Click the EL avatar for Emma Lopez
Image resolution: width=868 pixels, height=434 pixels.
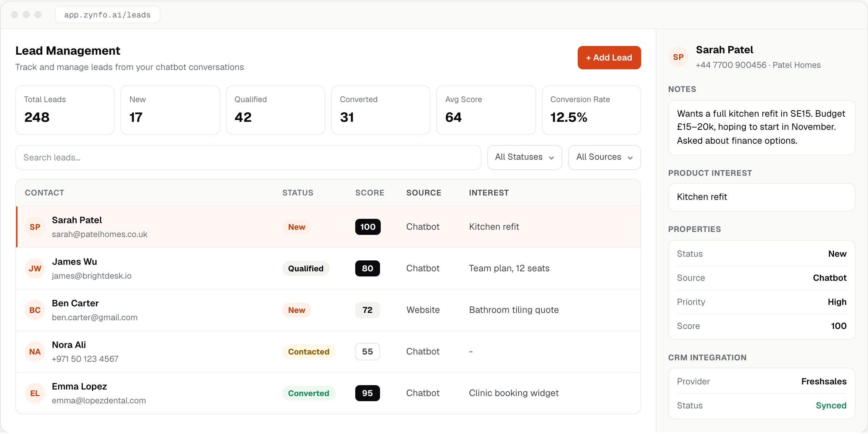(35, 393)
